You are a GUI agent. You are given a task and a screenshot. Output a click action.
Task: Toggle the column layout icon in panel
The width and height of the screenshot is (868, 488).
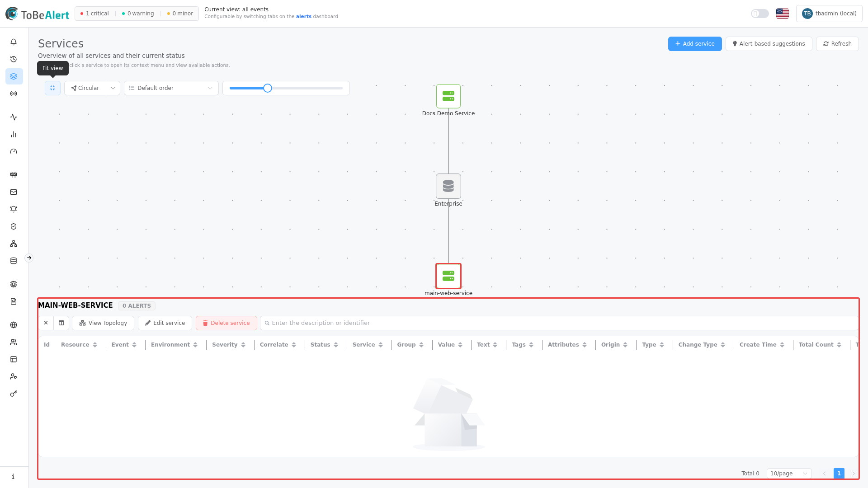[61, 323]
